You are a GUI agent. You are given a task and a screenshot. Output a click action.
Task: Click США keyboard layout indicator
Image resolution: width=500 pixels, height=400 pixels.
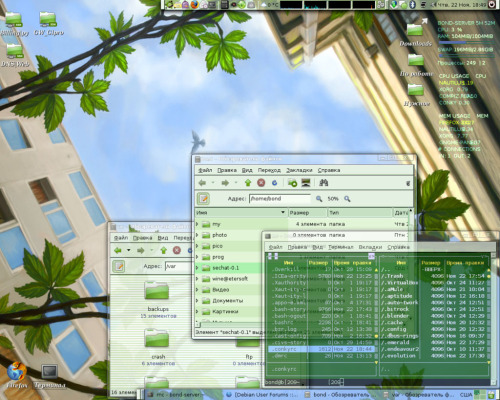click(466, 395)
